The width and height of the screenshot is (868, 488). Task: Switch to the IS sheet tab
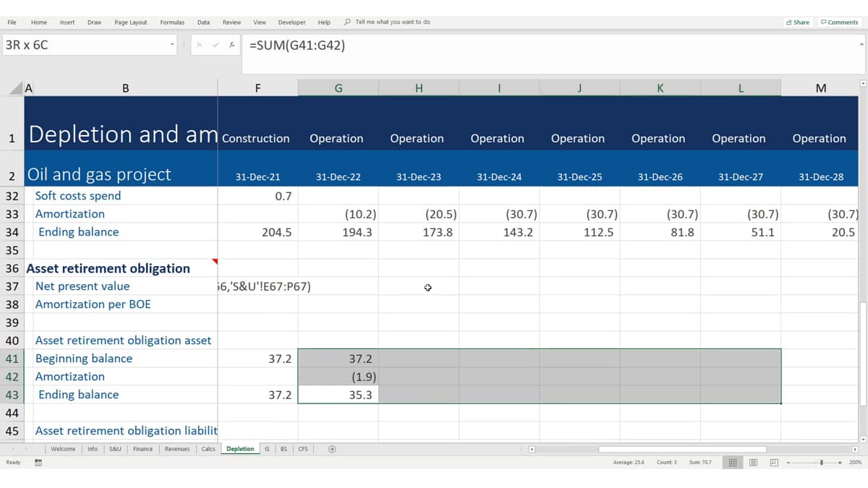click(267, 449)
